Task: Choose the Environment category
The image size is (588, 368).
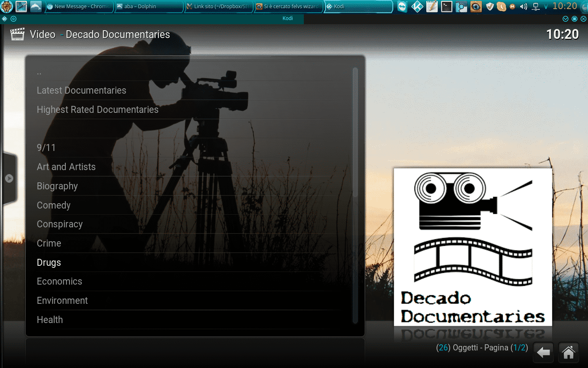Action: pyautogui.click(x=189, y=301)
